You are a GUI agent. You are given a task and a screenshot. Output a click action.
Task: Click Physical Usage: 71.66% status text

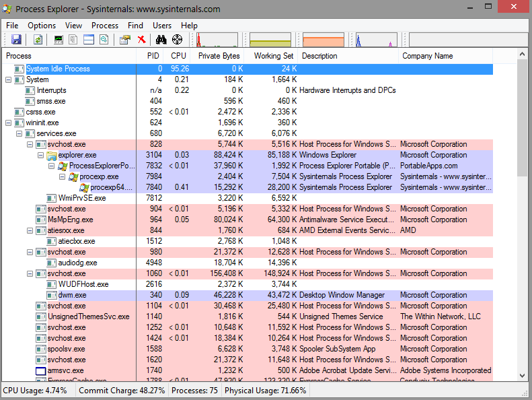click(265, 391)
